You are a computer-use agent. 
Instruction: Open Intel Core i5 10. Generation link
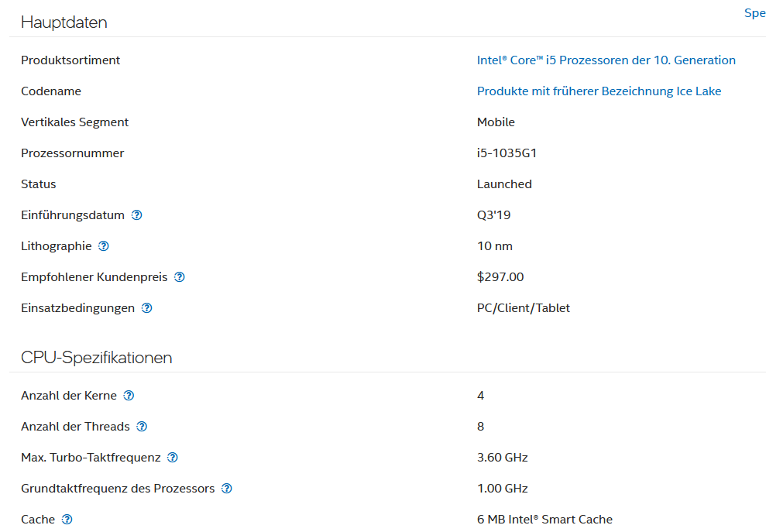click(606, 60)
